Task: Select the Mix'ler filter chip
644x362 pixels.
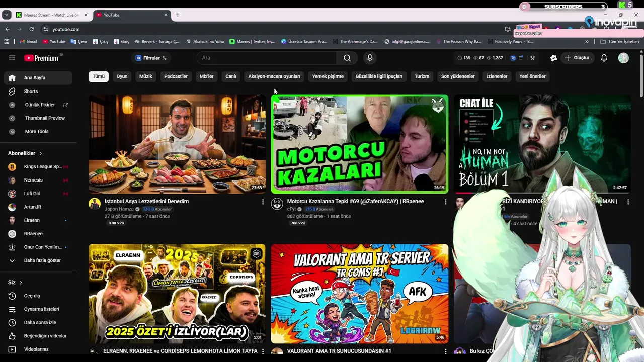Action: (207, 76)
